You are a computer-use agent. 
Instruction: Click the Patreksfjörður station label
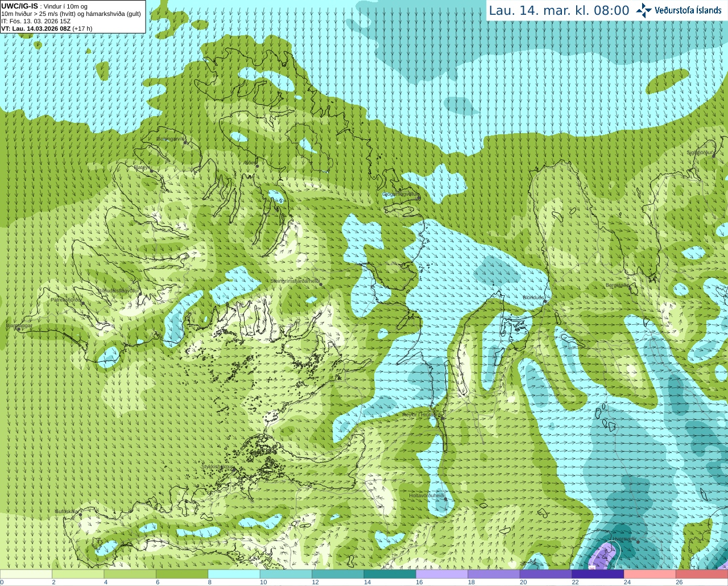[66, 299]
